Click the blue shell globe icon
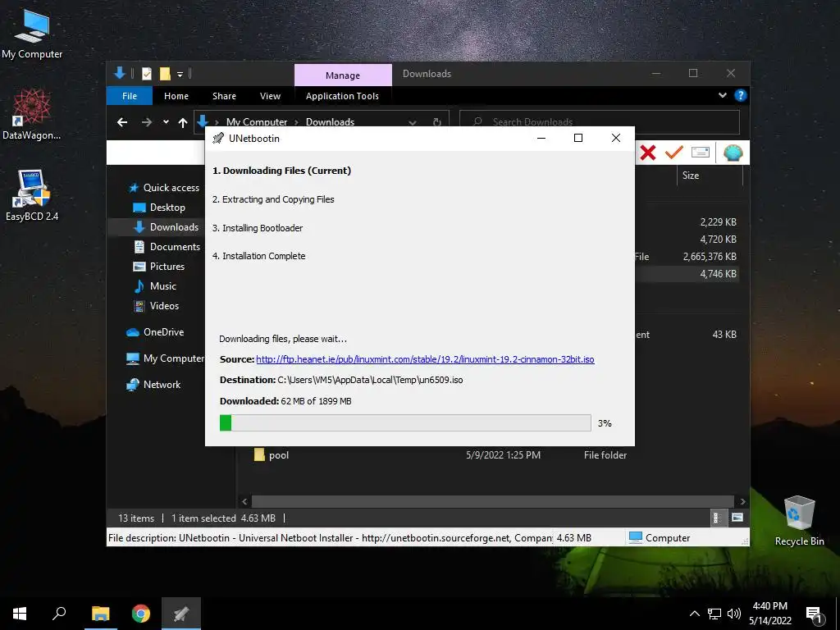The width and height of the screenshot is (840, 630). click(733, 153)
